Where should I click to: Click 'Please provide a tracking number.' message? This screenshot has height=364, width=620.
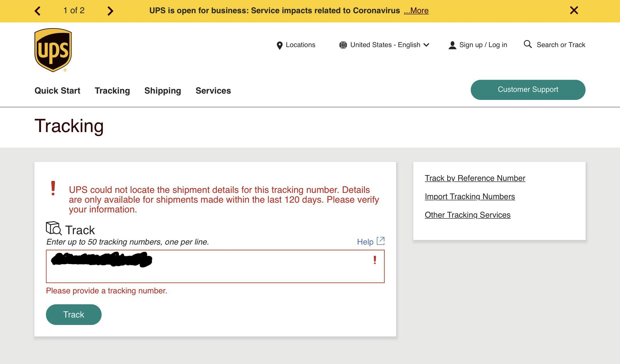[106, 291]
